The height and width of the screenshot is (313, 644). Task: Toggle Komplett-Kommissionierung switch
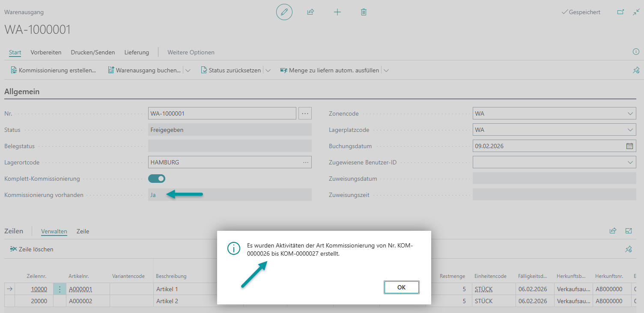[157, 179]
